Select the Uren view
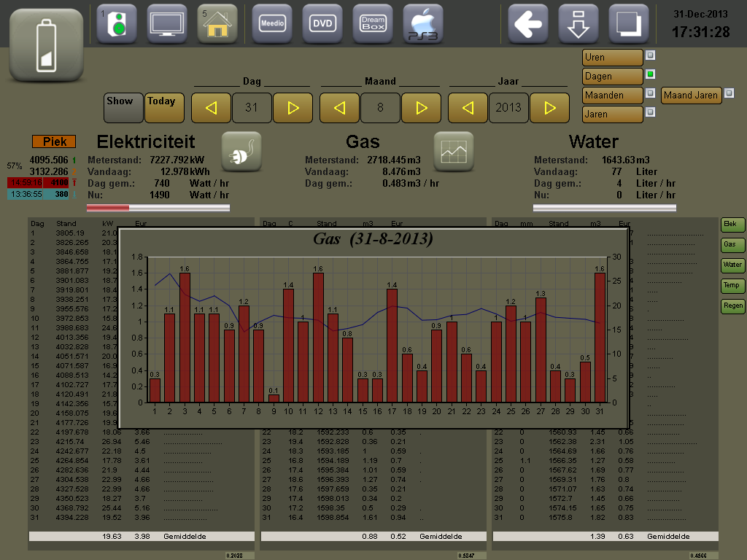Screen dimensions: 747x560 tap(613, 58)
